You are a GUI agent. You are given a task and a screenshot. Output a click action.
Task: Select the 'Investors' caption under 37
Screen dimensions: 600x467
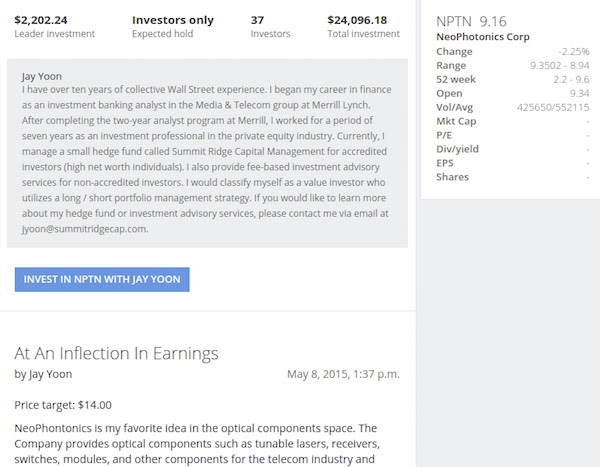[x=271, y=34]
